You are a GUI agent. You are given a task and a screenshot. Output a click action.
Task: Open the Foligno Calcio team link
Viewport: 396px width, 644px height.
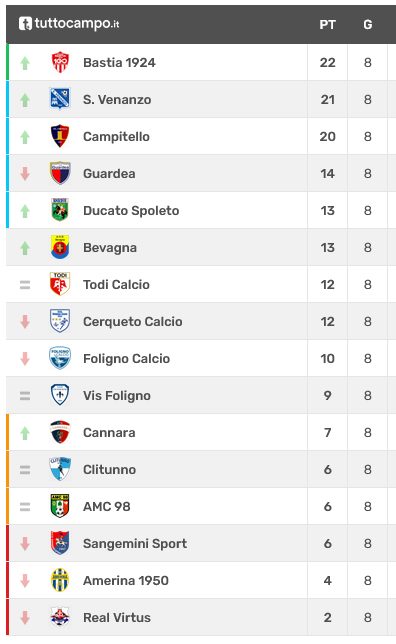127,358
